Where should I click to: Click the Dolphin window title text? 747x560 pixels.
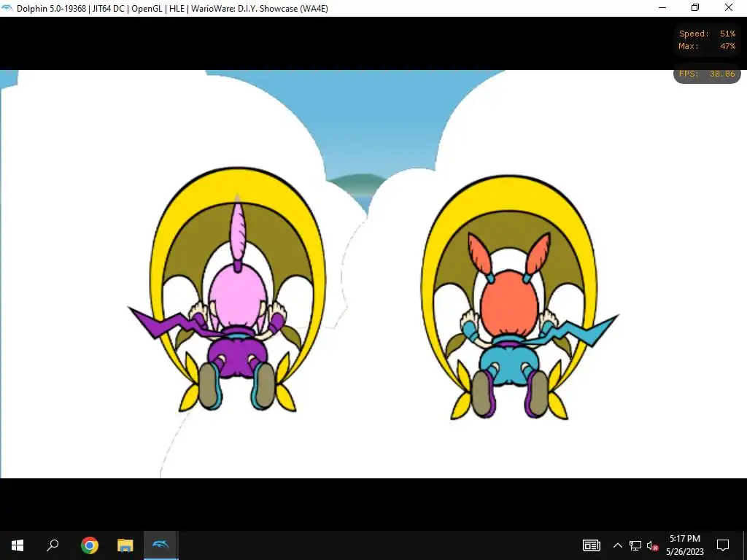click(x=172, y=9)
